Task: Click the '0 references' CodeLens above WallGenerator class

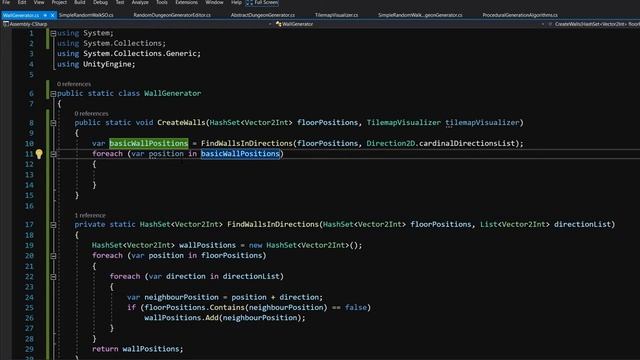Action: pos(74,84)
